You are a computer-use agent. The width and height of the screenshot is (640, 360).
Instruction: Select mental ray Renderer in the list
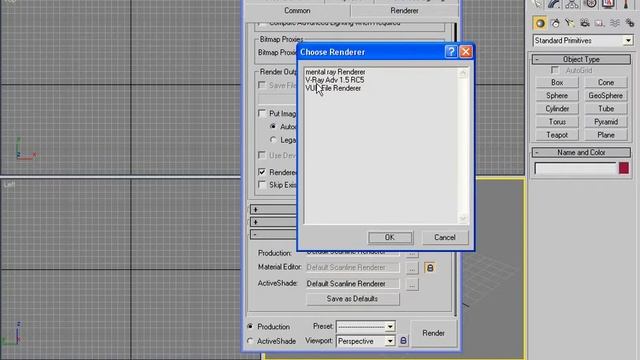(335, 72)
